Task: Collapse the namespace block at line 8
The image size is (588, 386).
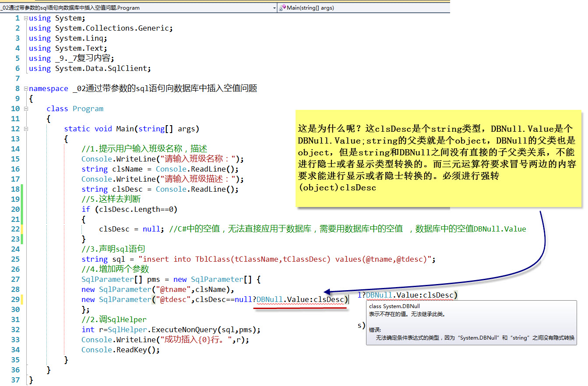Action: [26, 88]
